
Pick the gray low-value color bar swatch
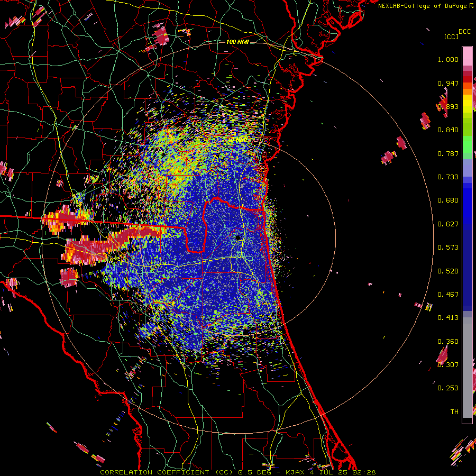(x=467, y=368)
